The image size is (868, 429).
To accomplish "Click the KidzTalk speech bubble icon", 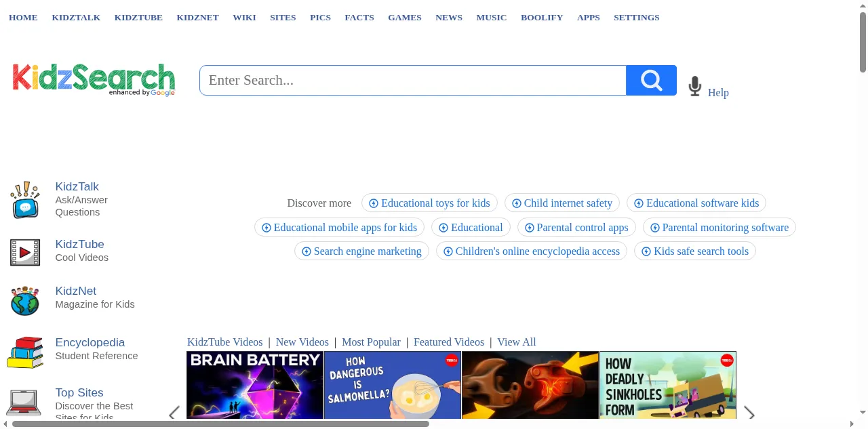I will point(25,200).
